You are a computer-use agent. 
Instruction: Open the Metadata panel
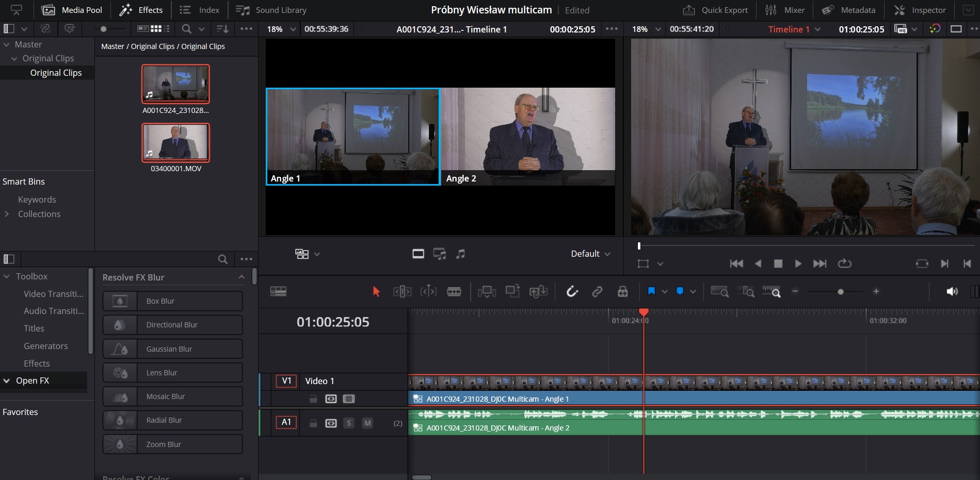pyautogui.click(x=848, y=10)
